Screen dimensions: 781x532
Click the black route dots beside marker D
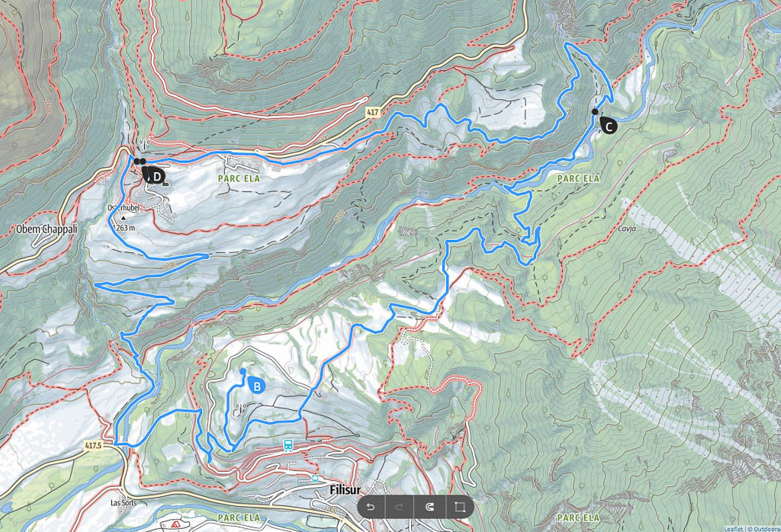click(140, 162)
